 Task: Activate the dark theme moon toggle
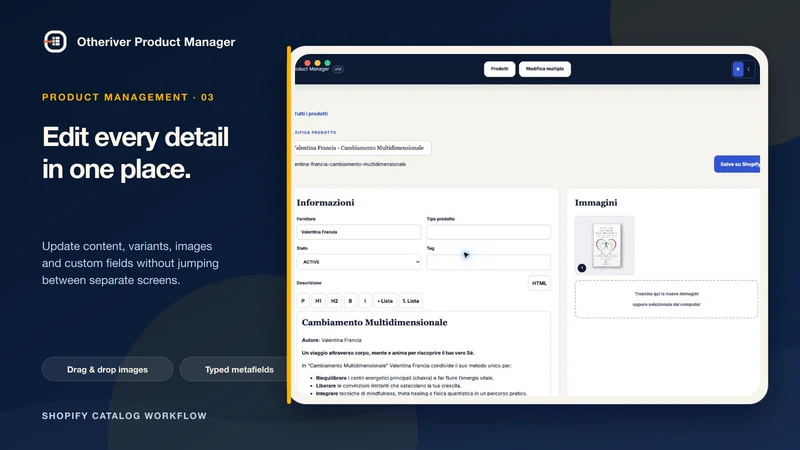(x=748, y=69)
